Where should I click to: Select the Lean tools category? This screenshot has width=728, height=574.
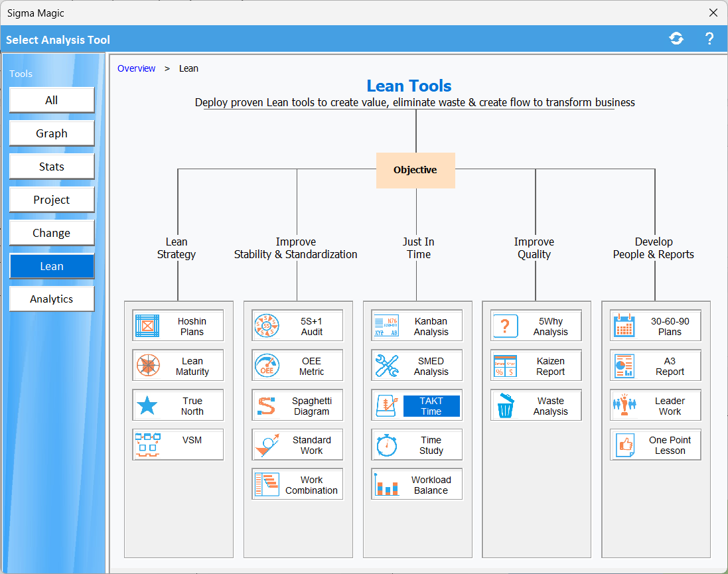(x=52, y=266)
